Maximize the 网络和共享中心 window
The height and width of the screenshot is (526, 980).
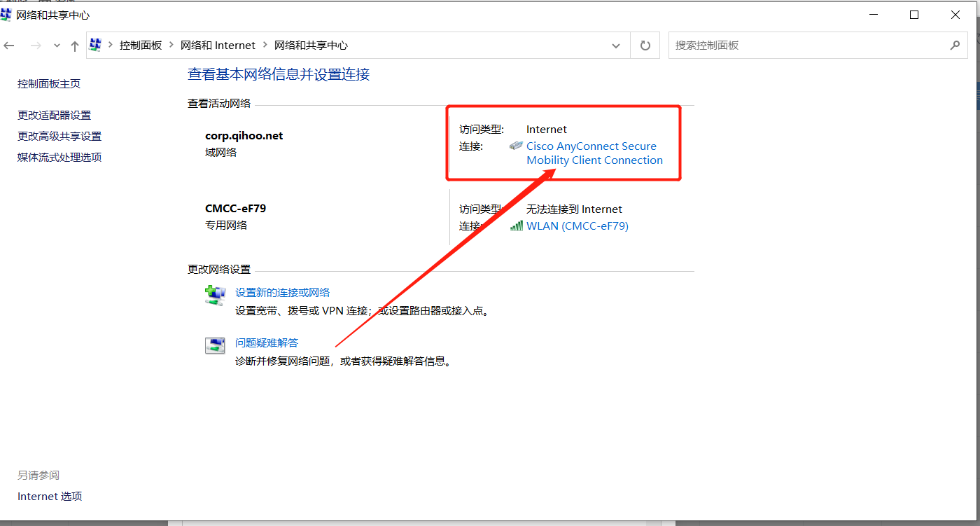[914, 15]
